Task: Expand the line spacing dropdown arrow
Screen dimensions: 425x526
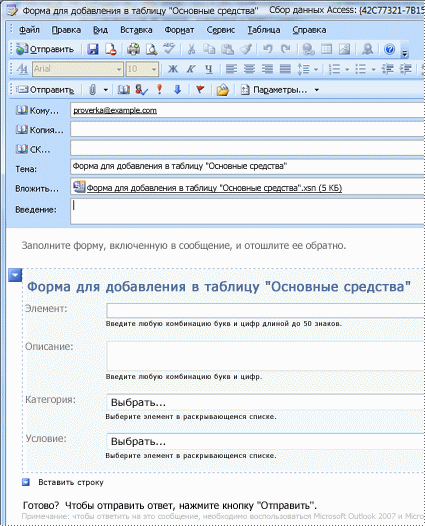Action: click(316, 69)
